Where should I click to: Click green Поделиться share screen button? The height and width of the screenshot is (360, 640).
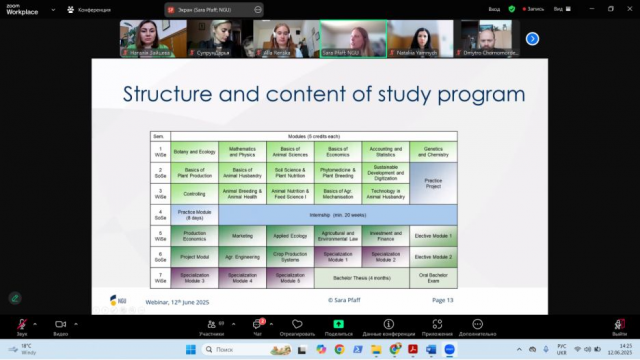pos(338,327)
